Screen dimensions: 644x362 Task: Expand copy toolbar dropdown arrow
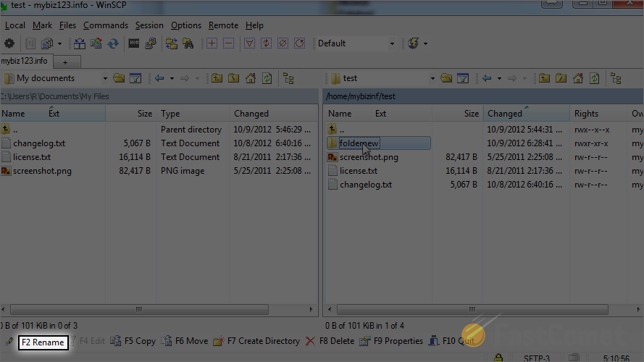pyautogui.click(x=59, y=43)
